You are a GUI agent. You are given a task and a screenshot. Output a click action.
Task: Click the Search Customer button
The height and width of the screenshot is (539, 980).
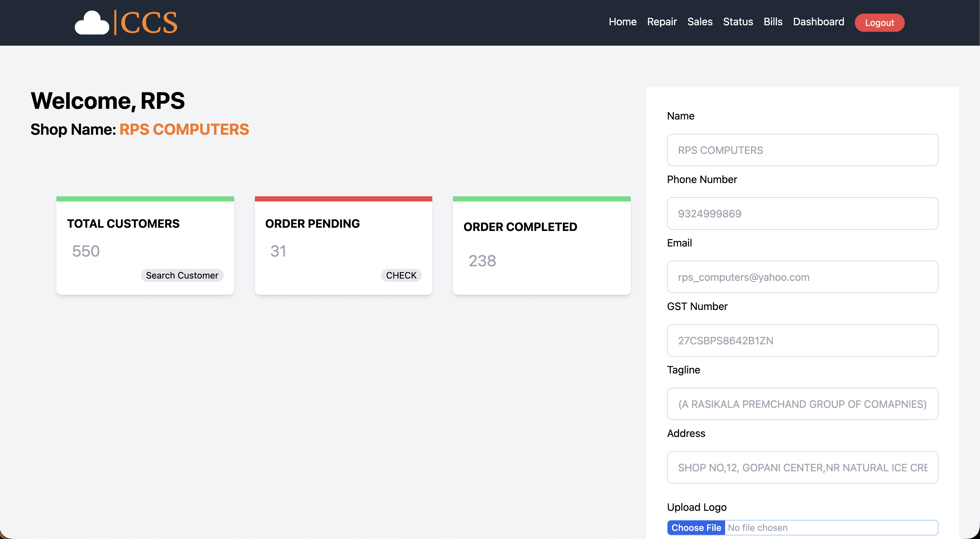point(182,275)
